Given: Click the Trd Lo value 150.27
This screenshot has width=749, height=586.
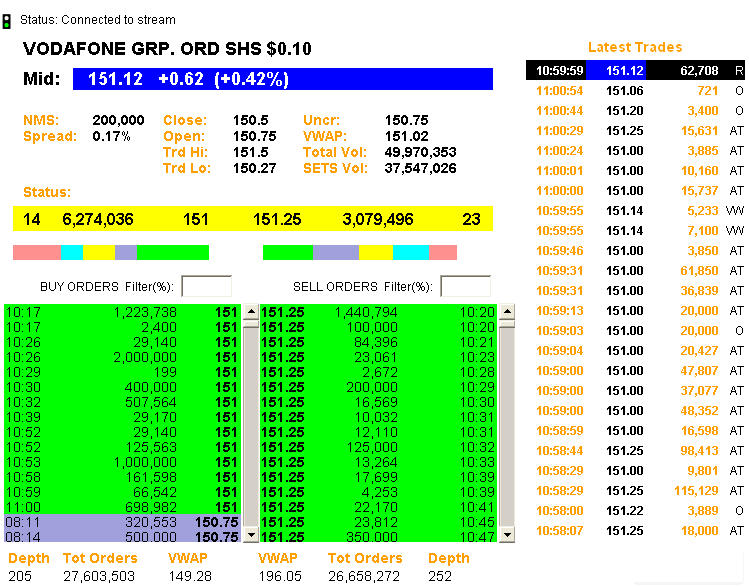Looking at the screenshot, I should click(x=254, y=168).
